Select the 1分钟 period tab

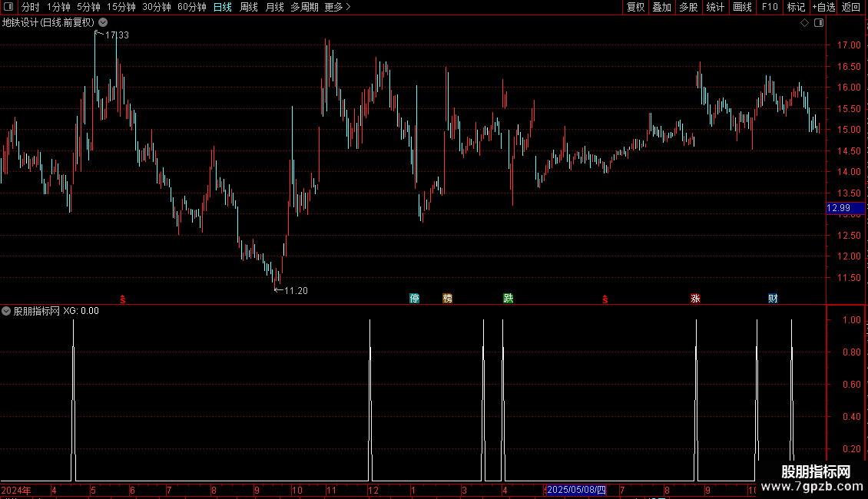(58, 7)
